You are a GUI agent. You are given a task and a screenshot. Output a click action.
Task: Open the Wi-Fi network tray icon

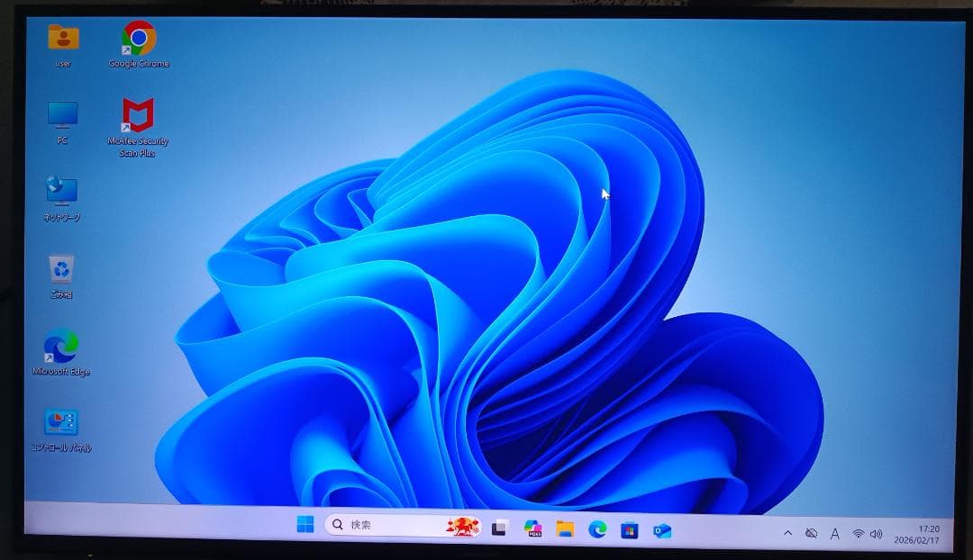pos(859,534)
